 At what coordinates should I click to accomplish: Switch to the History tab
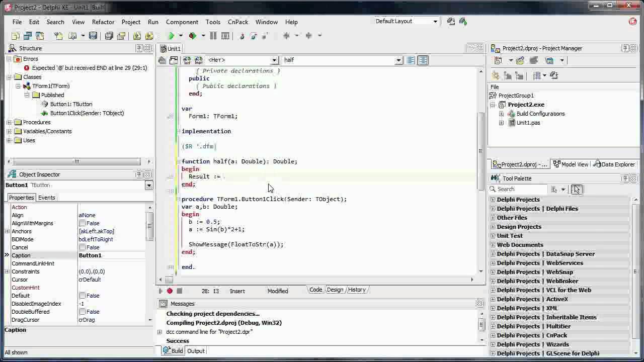[357, 290]
